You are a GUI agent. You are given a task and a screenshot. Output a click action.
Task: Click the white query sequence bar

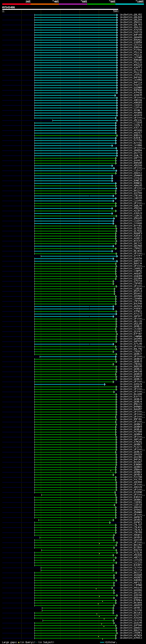point(60,10)
